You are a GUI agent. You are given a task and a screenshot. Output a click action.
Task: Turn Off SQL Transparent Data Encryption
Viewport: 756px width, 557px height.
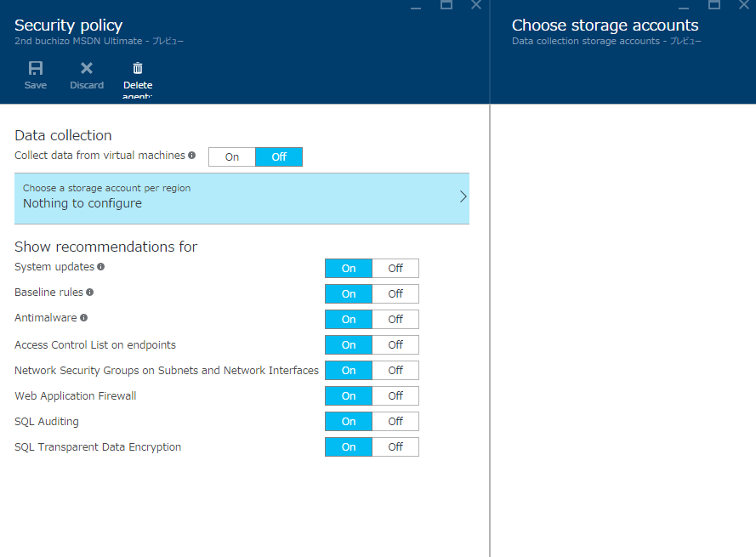(x=395, y=447)
